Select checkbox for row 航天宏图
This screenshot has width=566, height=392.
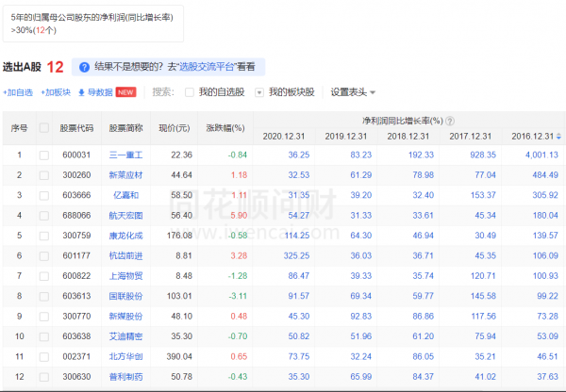tap(44, 216)
